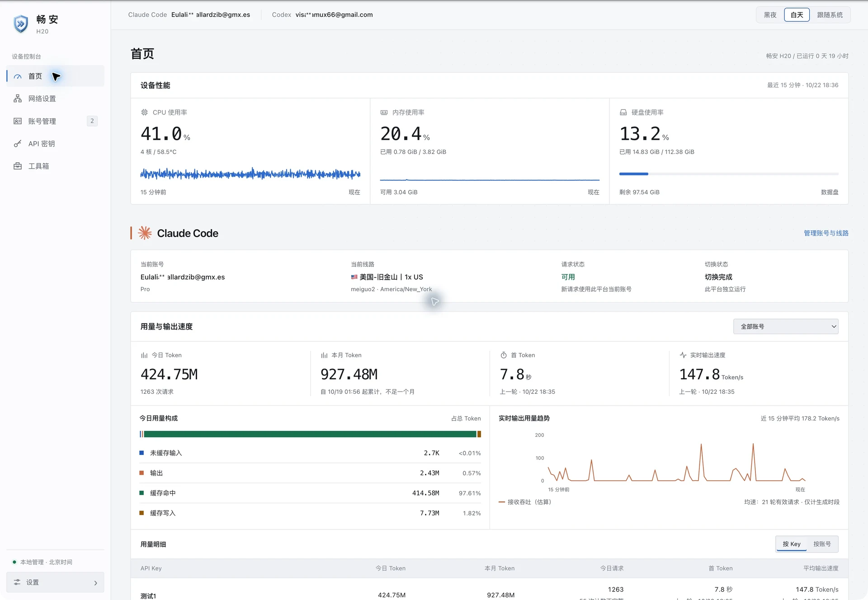Click the CPU 使用率 chip icon
Image resolution: width=868 pixels, height=600 pixels.
click(x=145, y=112)
